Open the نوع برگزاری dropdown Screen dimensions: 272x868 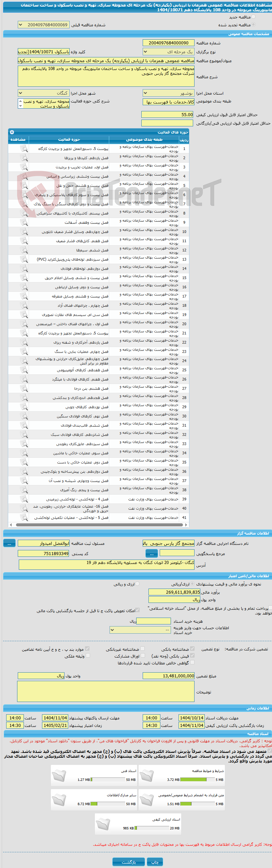point(168,52)
